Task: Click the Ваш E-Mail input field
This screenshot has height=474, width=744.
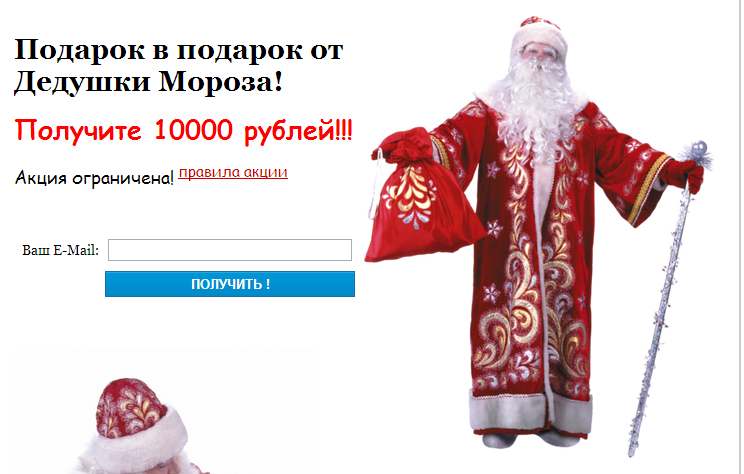Action: coord(230,250)
